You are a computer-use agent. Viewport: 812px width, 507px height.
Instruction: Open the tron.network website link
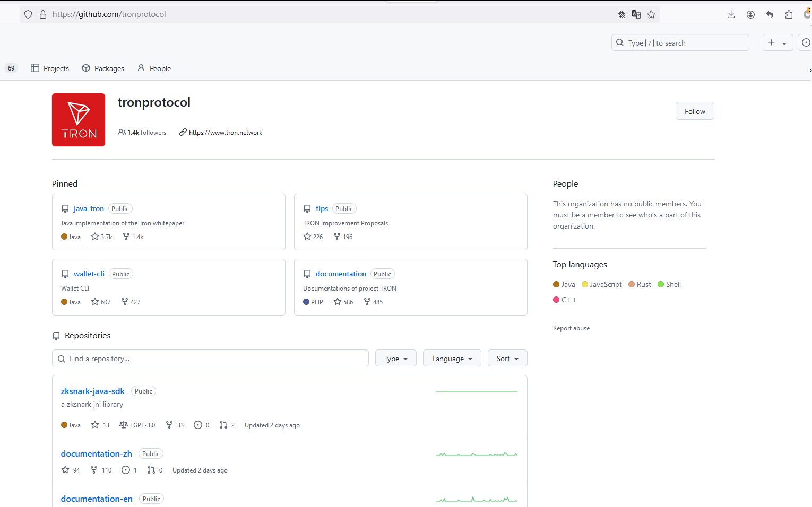(225, 133)
